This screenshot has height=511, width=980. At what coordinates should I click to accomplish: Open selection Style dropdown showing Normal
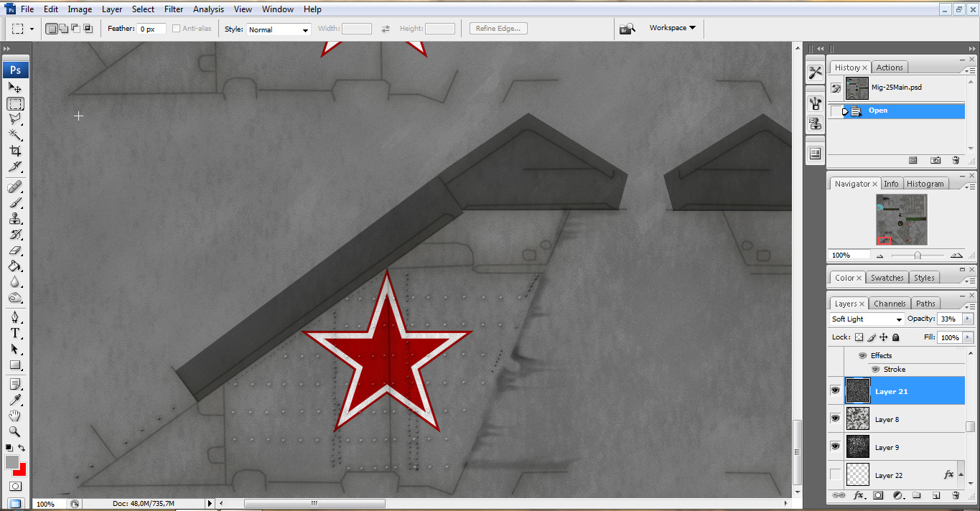click(x=278, y=29)
